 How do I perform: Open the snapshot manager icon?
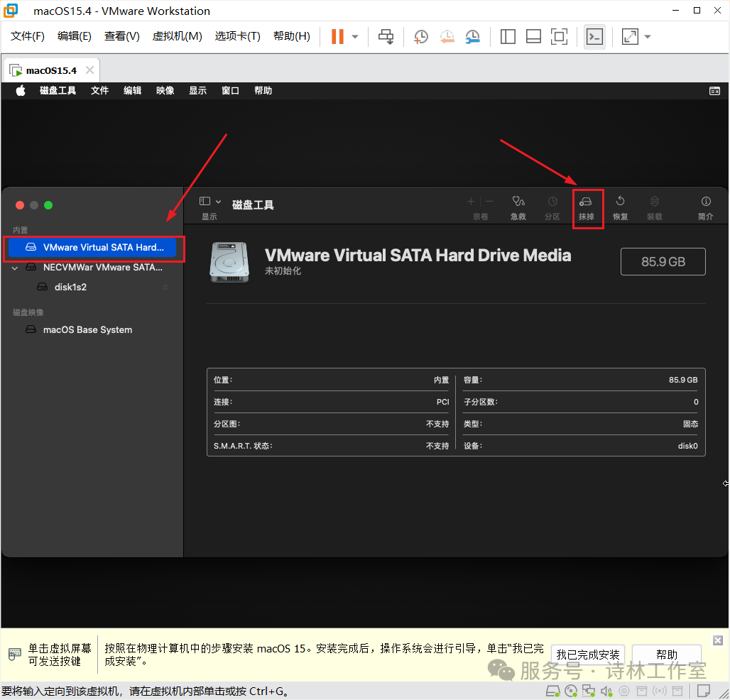pyautogui.click(x=472, y=37)
